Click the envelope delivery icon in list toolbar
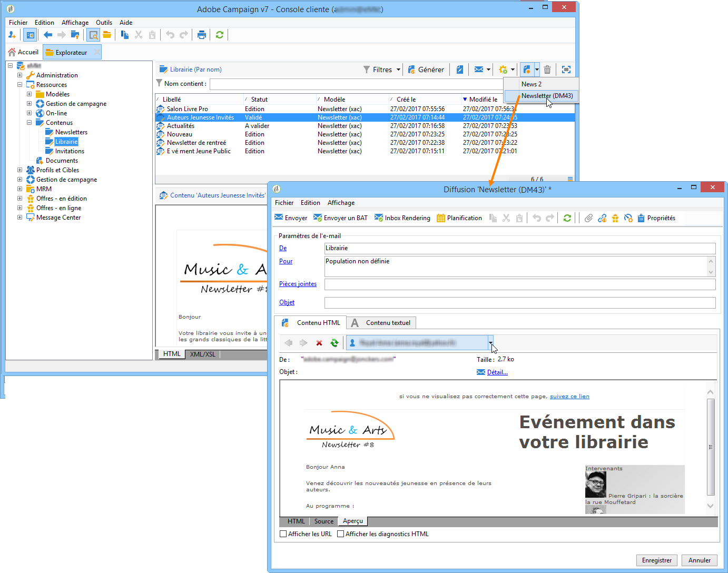The height and width of the screenshot is (573, 728). tap(479, 70)
